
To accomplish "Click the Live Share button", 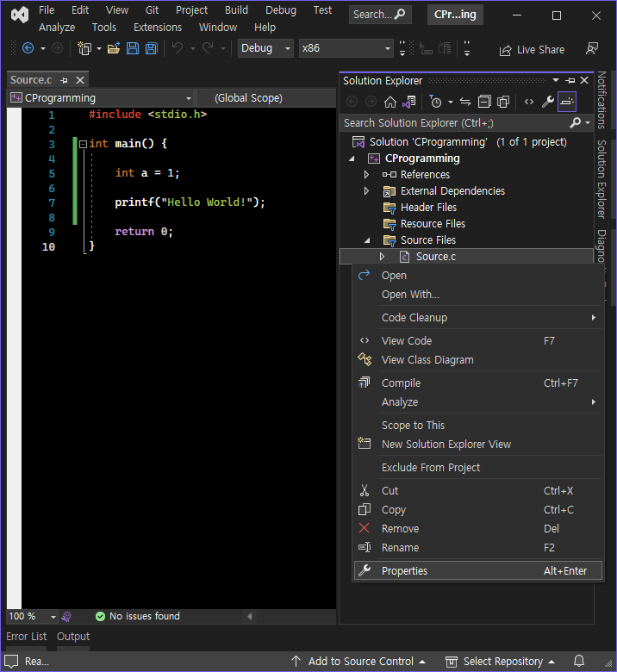I will coord(532,50).
